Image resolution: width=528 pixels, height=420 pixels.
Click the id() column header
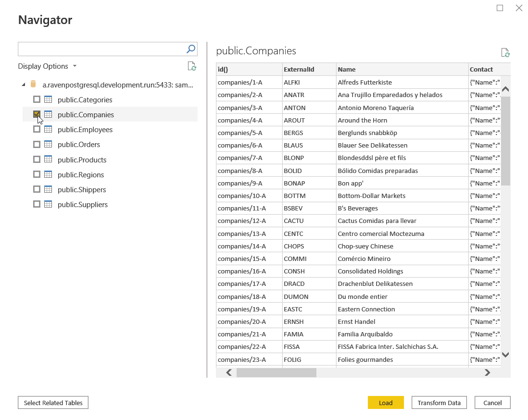click(249, 69)
